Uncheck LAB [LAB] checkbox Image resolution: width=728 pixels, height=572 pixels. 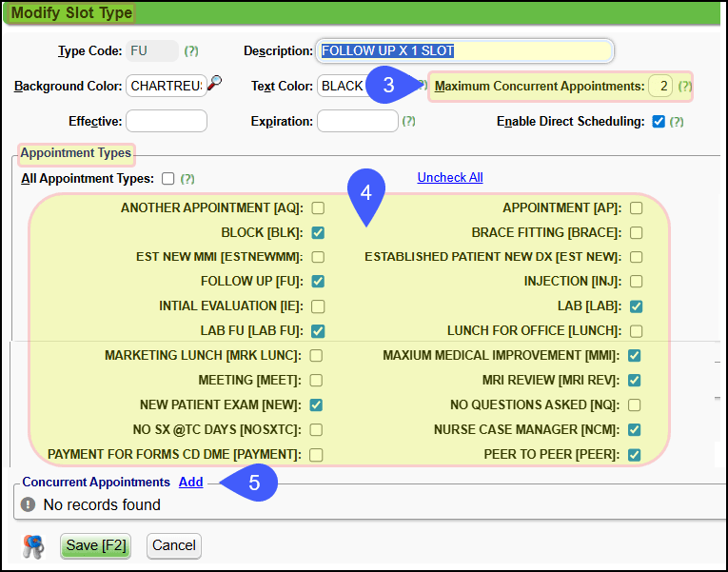point(636,306)
